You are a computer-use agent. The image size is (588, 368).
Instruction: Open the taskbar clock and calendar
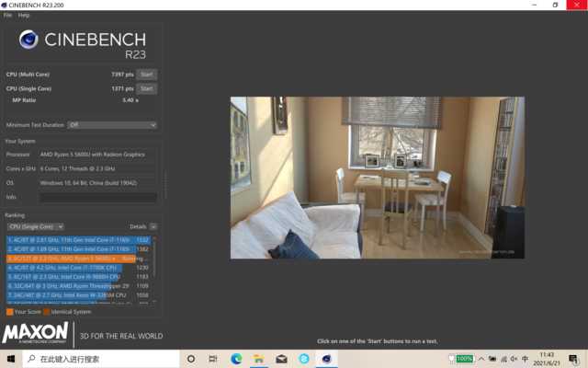(x=547, y=359)
